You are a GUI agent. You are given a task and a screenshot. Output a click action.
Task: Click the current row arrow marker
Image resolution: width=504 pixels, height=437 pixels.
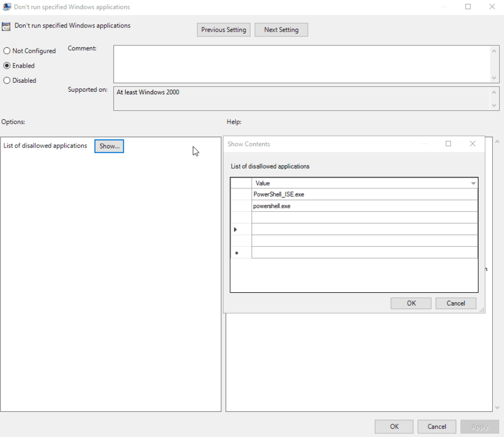[235, 229]
